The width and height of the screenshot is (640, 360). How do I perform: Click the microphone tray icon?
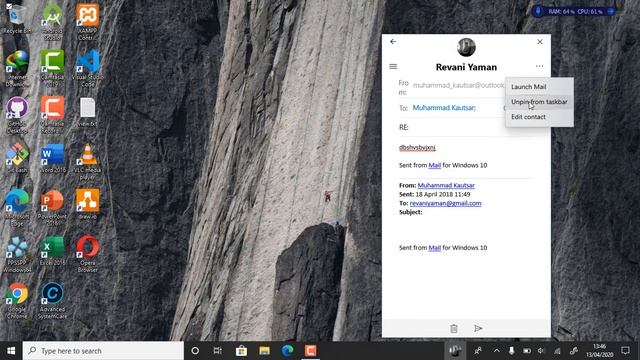511,351
